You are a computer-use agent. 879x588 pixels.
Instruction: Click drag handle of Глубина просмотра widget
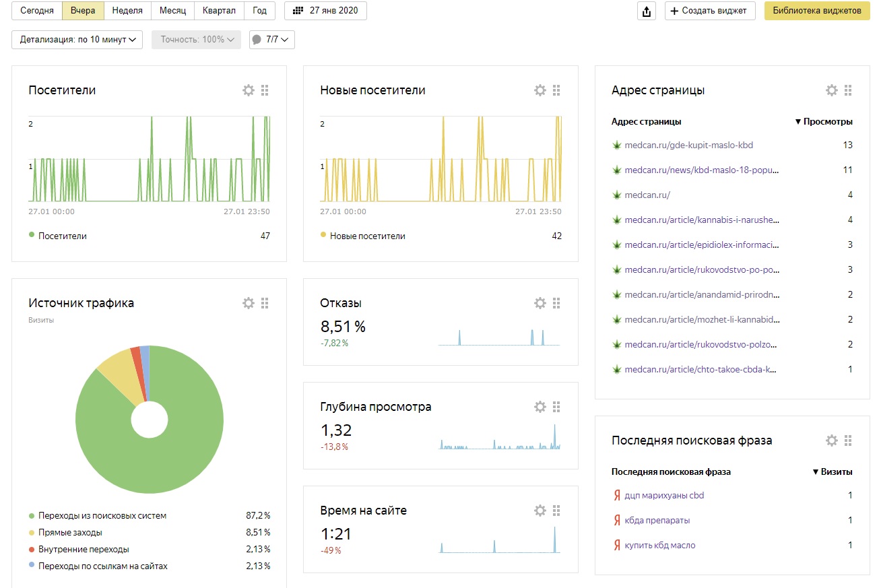tap(556, 407)
